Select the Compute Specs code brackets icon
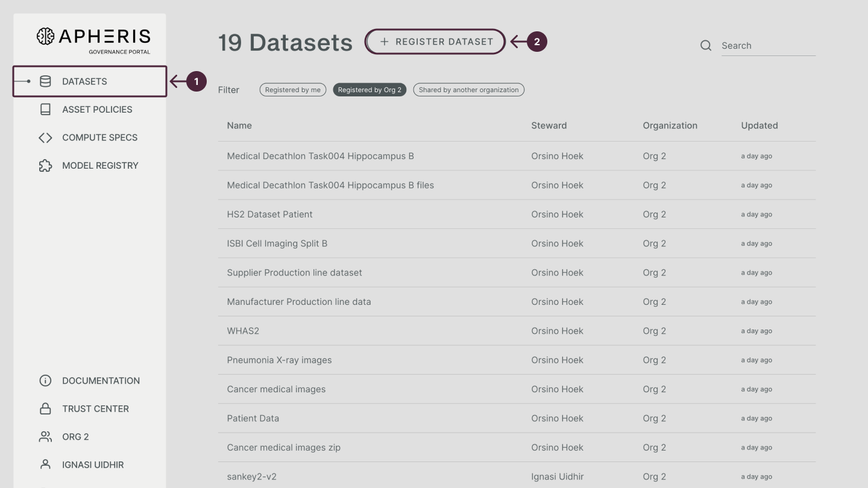The width and height of the screenshot is (868, 488). coord(45,137)
